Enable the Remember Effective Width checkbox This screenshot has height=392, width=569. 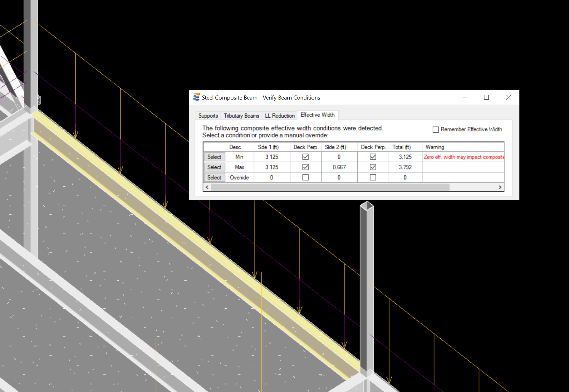pos(436,129)
